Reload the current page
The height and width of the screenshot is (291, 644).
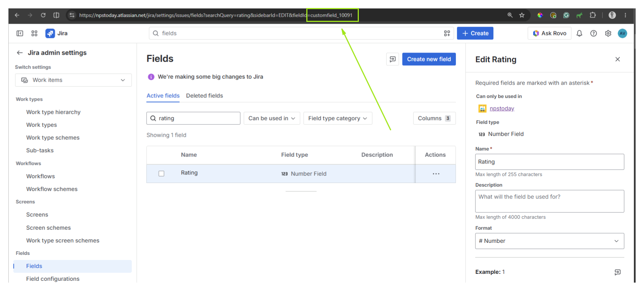pos(43,15)
